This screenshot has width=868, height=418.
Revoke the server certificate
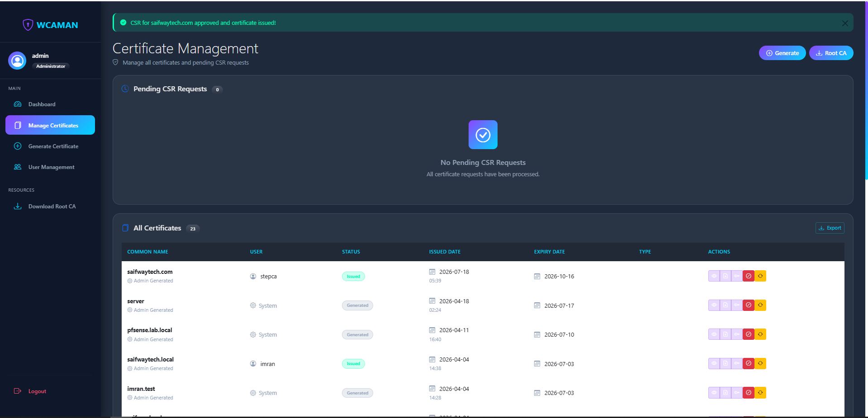pyautogui.click(x=749, y=305)
